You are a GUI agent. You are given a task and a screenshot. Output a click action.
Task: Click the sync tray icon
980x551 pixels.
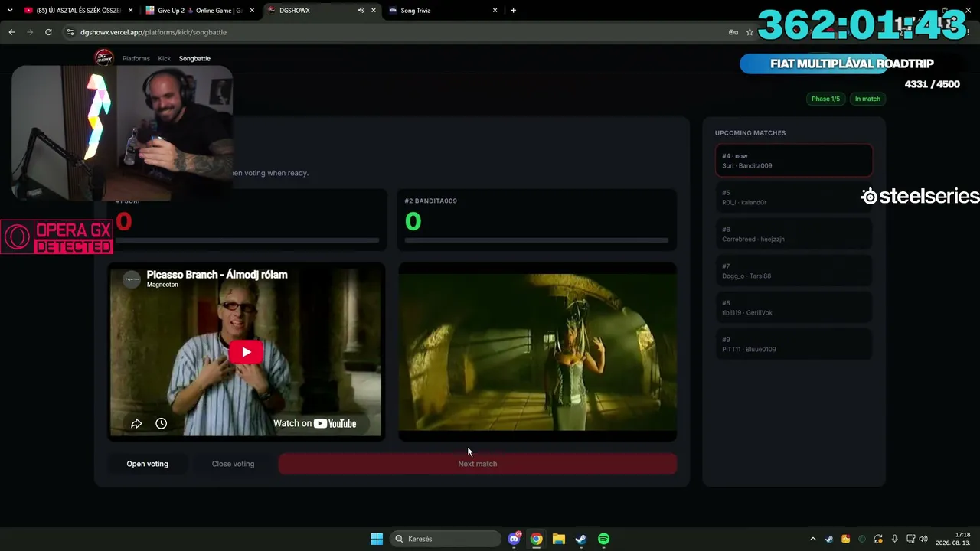click(x=878, y=539)
